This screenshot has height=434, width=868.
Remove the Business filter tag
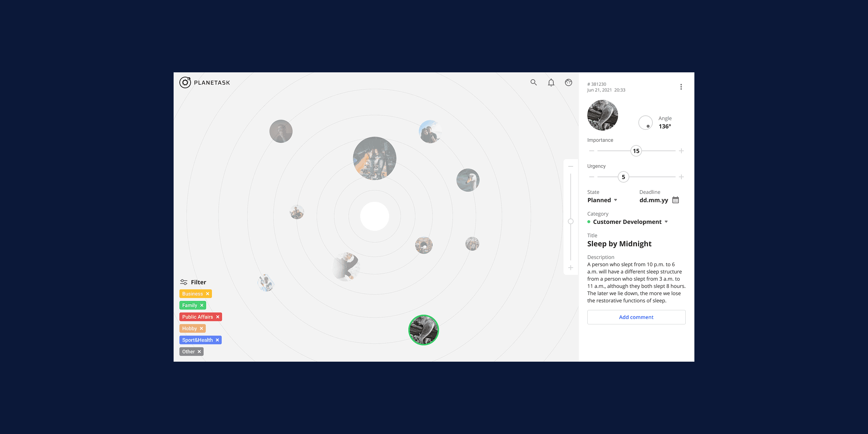click(x=208, y=294)
